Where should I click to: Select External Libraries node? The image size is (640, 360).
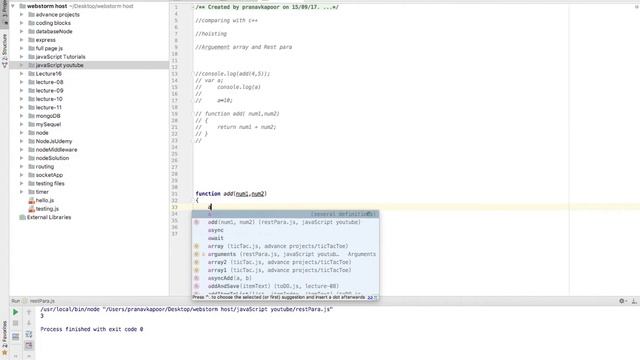coord(45,217)
